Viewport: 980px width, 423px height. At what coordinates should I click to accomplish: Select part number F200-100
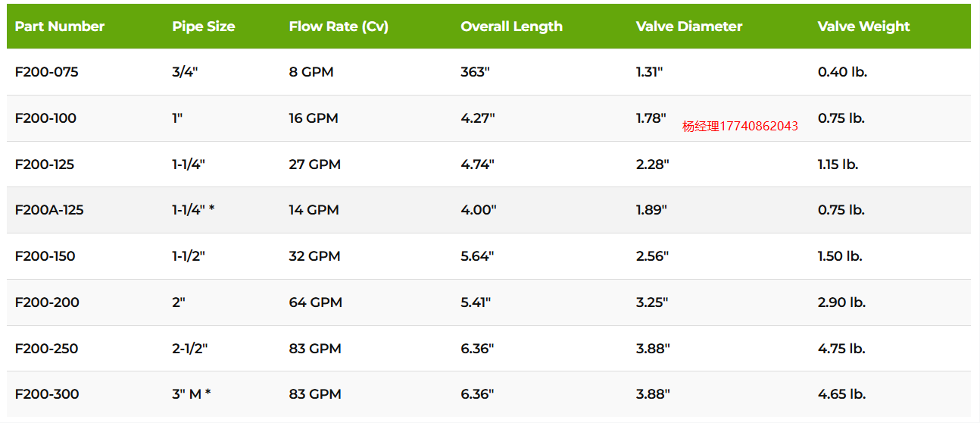(46, 118)
